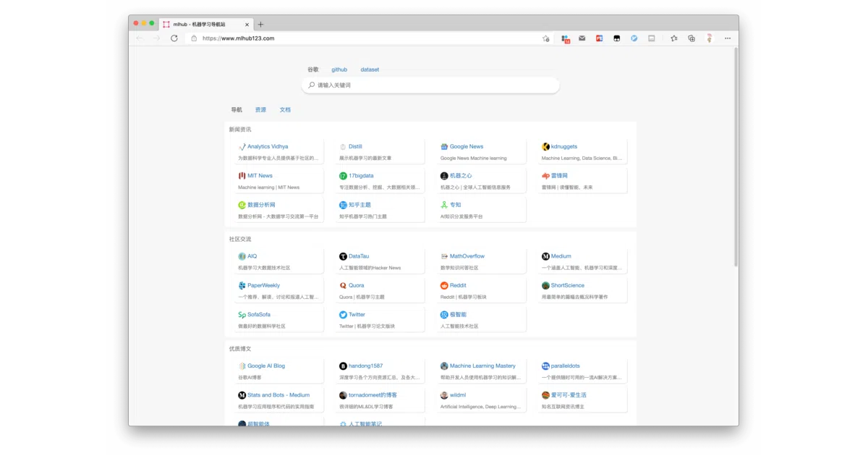The height and width of the screenshot is (456, 868).
Task: Click the Medium site icon
Action: point(545,256)
